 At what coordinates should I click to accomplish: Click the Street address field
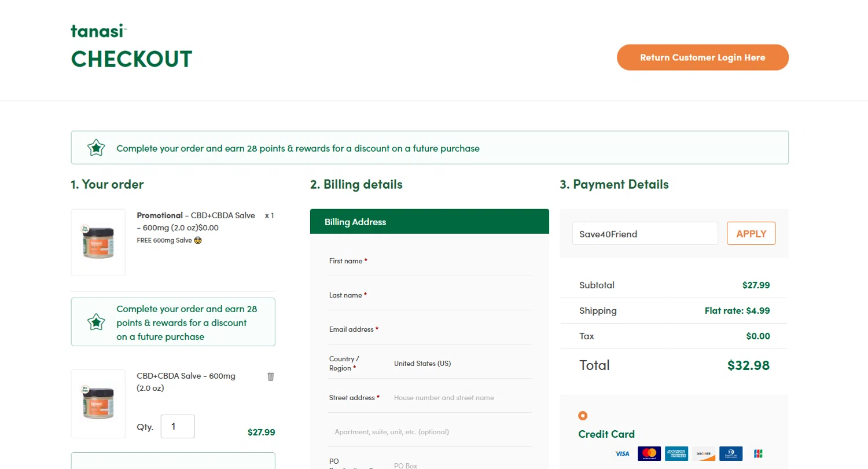click(x=462, y=398)
